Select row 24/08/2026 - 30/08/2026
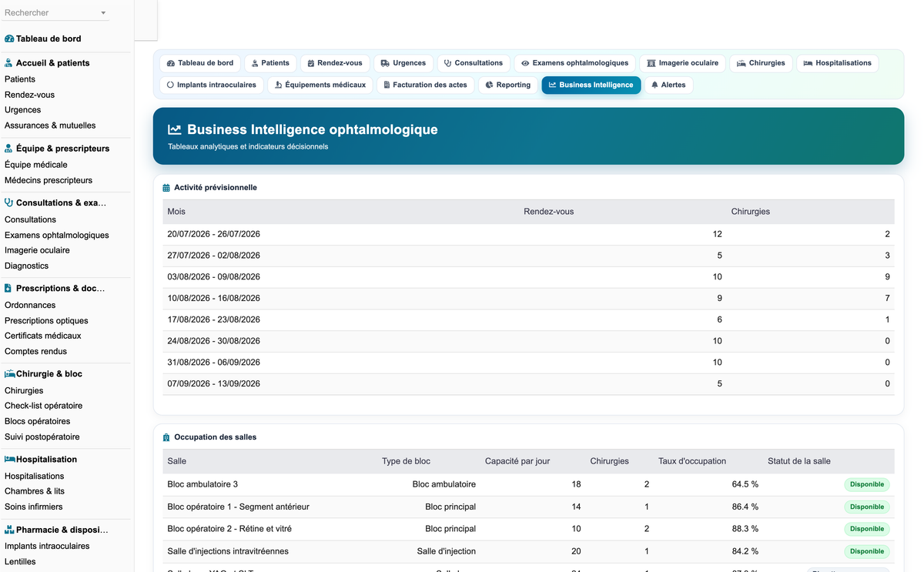 (528, 341)
